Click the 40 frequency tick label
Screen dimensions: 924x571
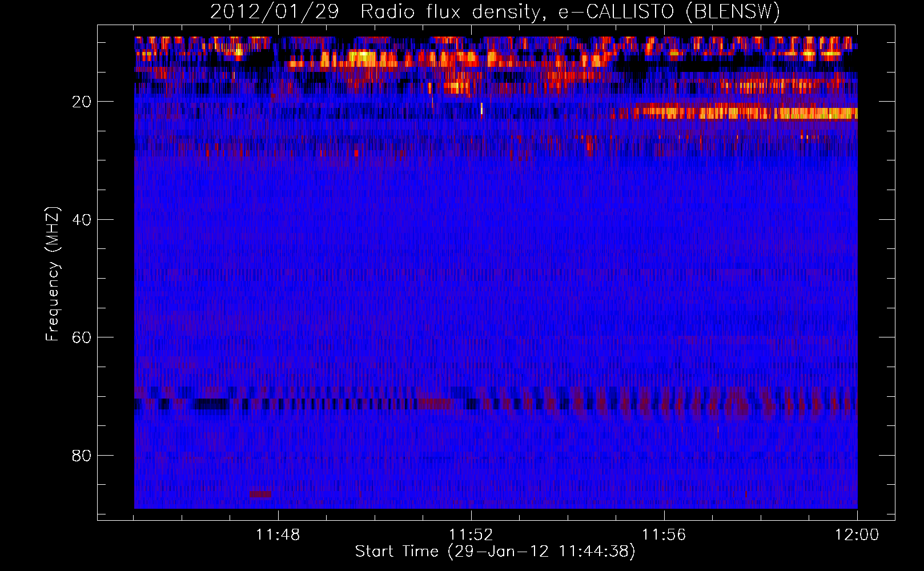(82, 220)
